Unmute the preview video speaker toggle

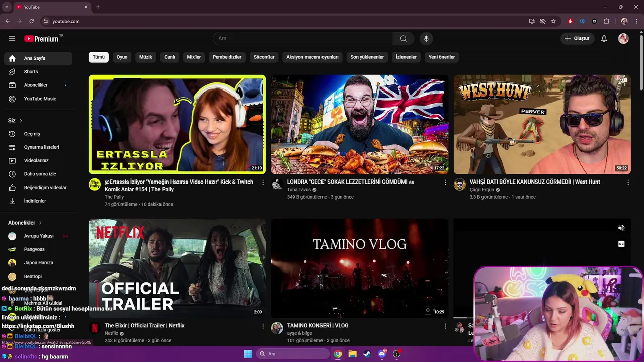[621, 228]
